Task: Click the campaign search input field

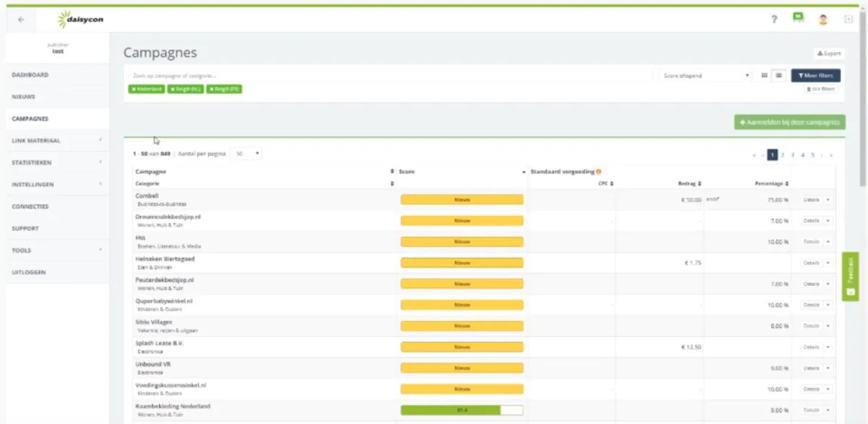Action: tap(391, 75)
